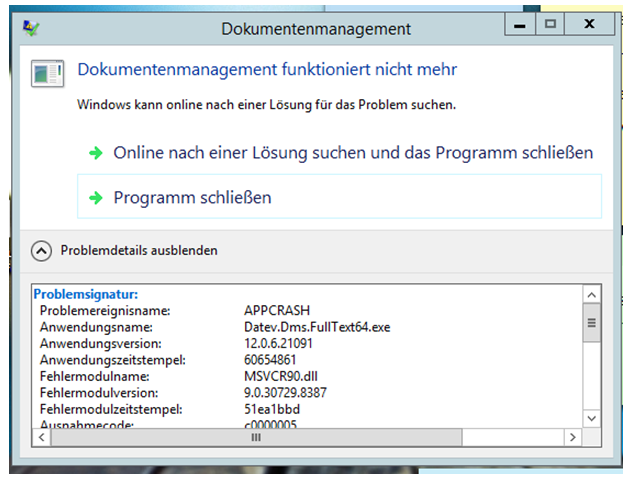Click the crashed program icon beside the heading
This screenshot has height=483, width=637.
pos(48,74)
